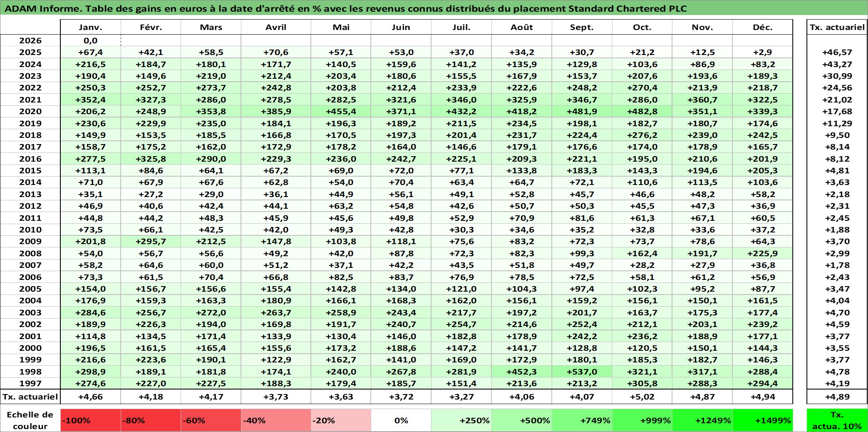Click the 2020 May value "+455,4"

pos(341,111)
